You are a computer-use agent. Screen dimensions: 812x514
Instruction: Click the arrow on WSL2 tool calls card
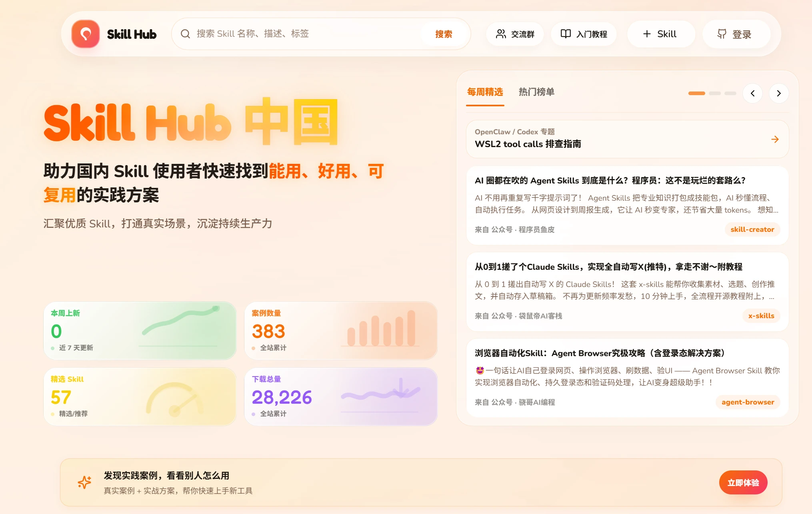tap(775, 139)
